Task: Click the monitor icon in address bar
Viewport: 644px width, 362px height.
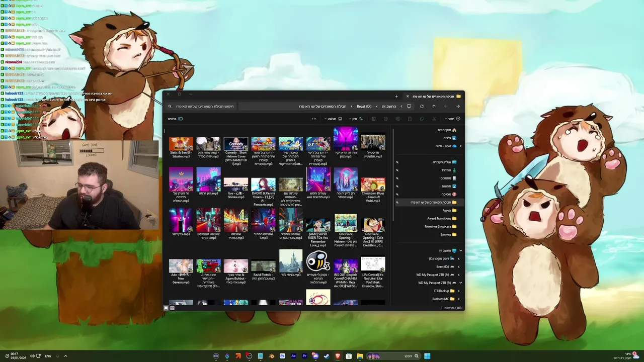Action: pyautogui.click(x=409, y=106)
